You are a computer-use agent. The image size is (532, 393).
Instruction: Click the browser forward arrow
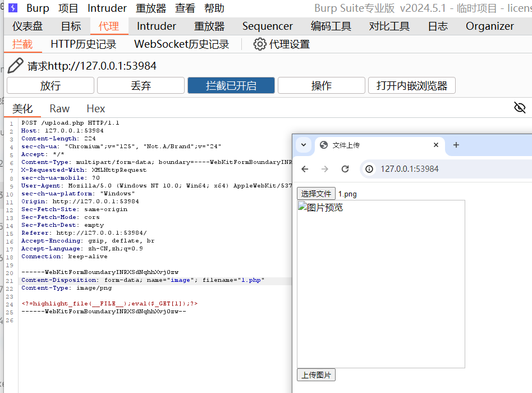pyautogui.click(x=325, y=169)
